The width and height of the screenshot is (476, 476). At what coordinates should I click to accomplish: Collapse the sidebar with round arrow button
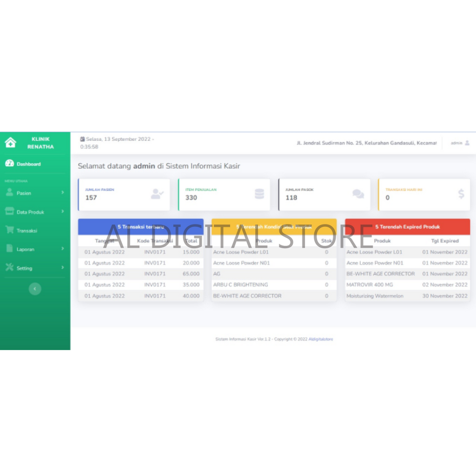pos(35,289)
